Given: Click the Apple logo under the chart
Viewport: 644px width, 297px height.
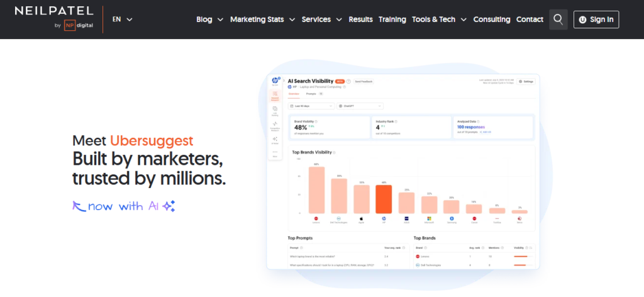Looking at the screenshot, I should pyautogui.click(x=362, y=218).
